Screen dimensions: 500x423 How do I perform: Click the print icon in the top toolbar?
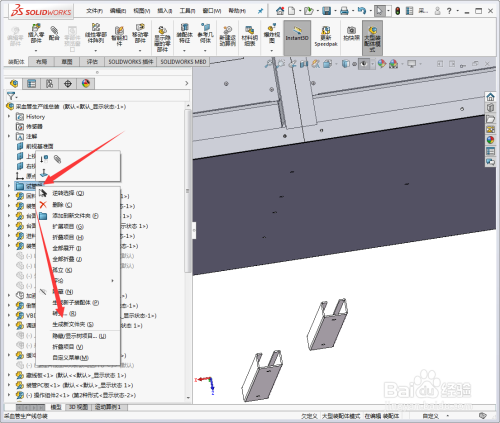(x=344, y=11)
